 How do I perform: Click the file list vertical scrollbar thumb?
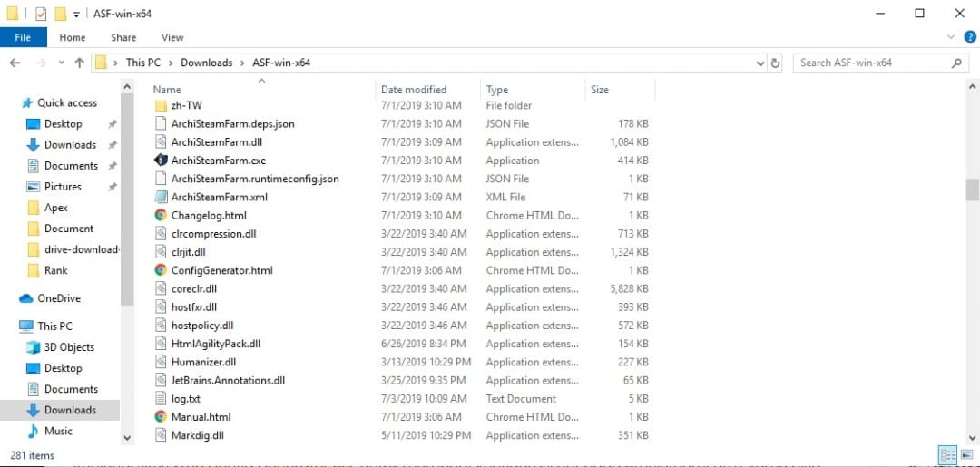point(972,190)
